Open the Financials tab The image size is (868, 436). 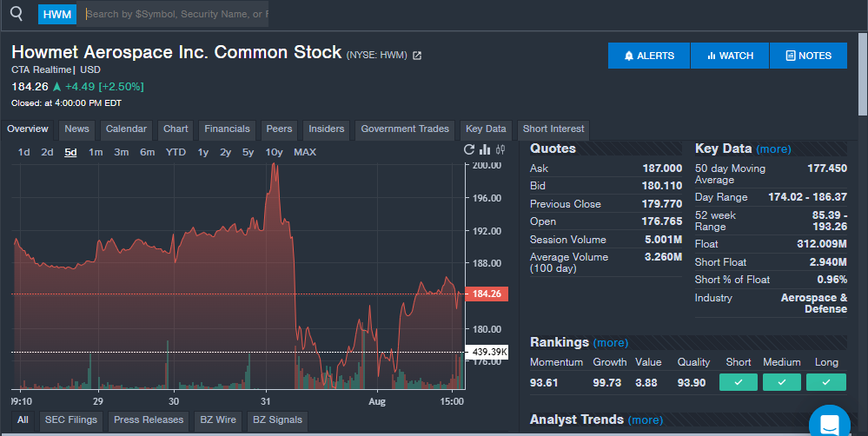[227, 129]
